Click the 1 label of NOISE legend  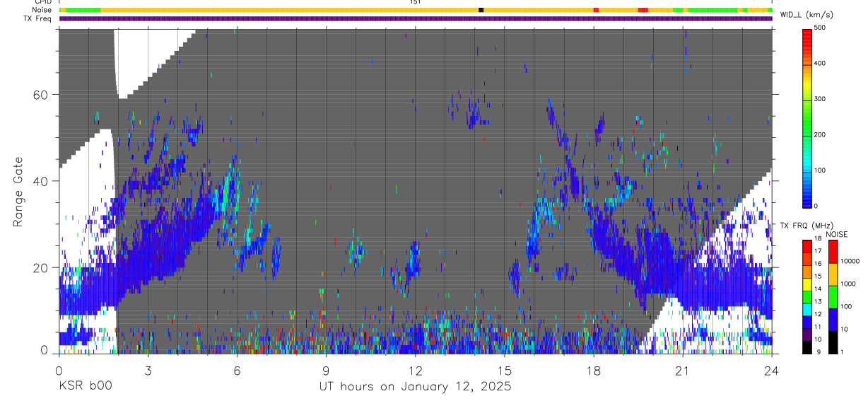[843, 352]
